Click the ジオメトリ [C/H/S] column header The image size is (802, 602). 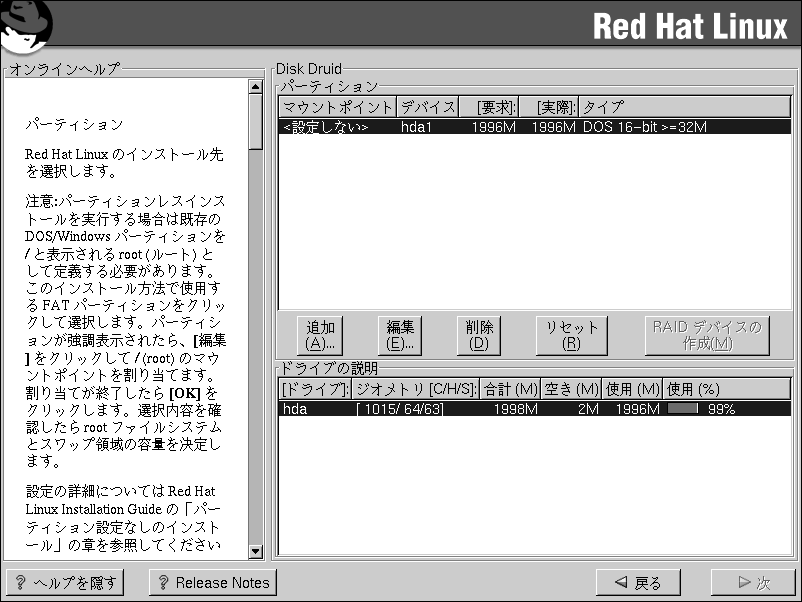coord(415,389)
